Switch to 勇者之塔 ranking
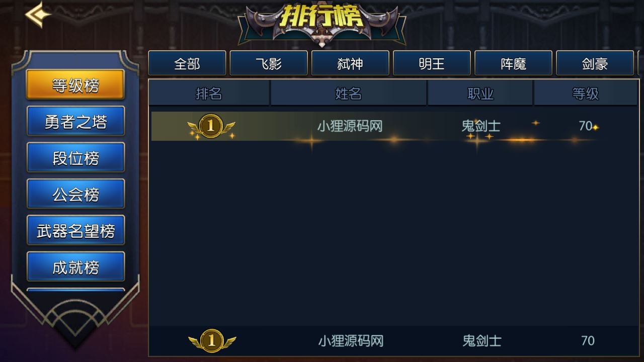Viewport: 644px width, 362px height. pyautogui.click(x=75, y=121)
